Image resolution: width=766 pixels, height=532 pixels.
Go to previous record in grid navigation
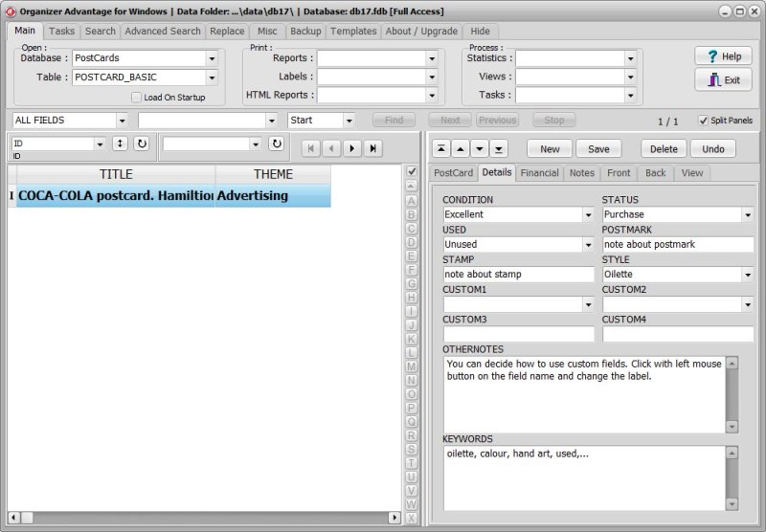(x=331, y=148)
